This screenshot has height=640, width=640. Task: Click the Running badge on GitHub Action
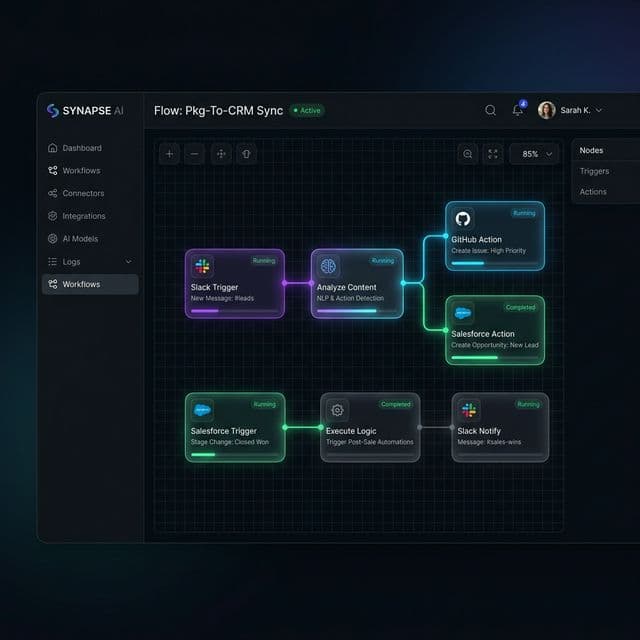(524, 213)
